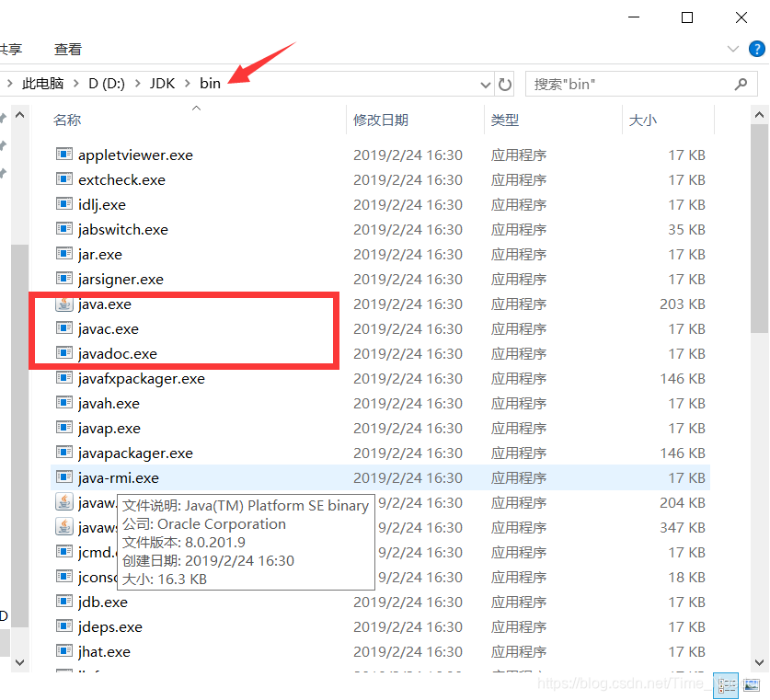Screen dimensions: 770x700
Task: Open the blue help question mark
Action: click(x=757, y=49)
